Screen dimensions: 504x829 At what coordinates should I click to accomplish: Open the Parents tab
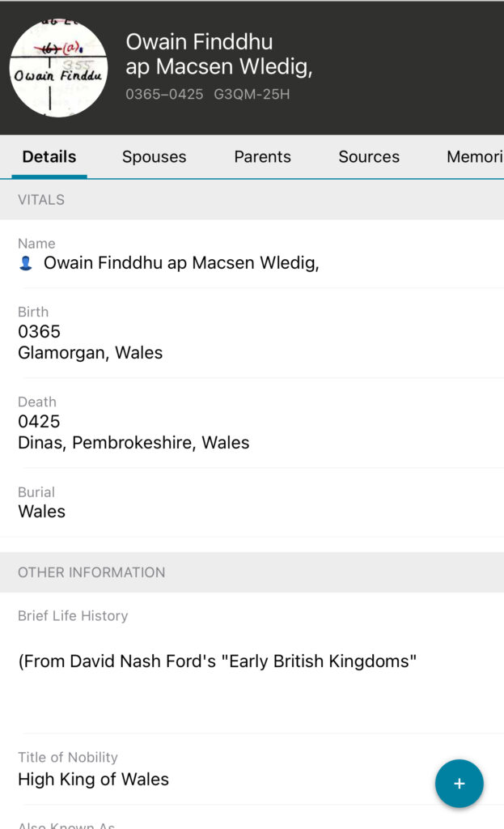262,157
